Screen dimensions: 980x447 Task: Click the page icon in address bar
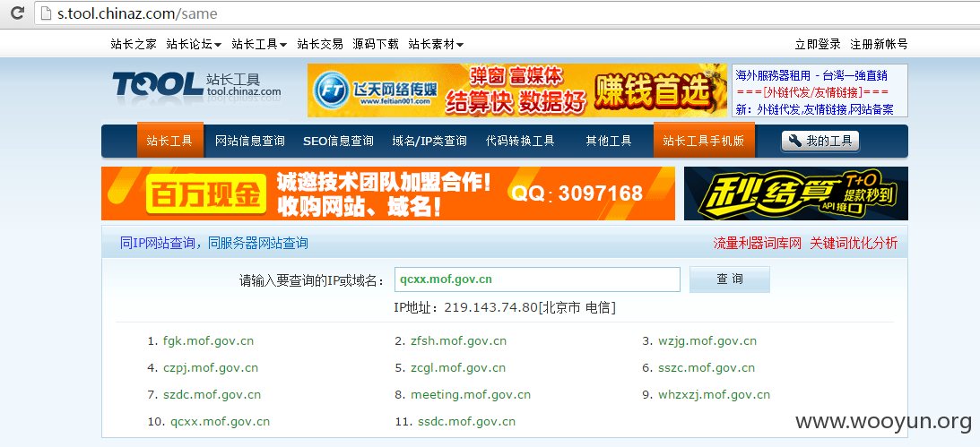[45, 13]
